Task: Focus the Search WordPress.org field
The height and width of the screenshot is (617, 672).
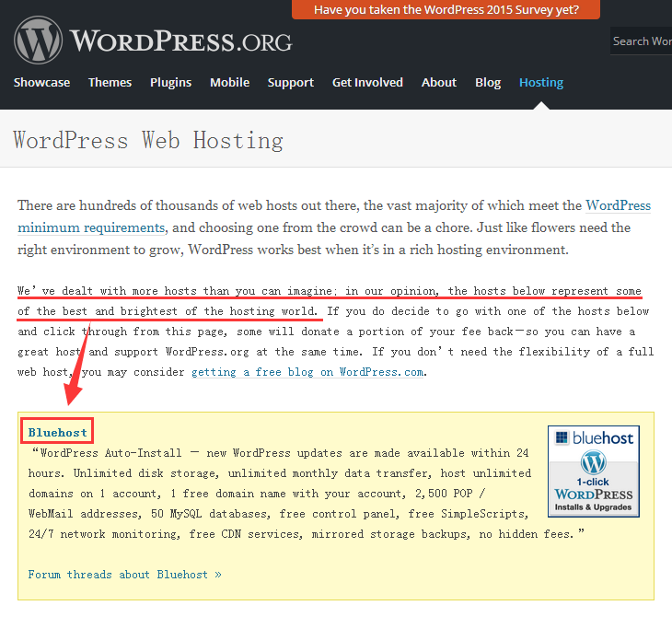Action: [x=641, y=41]
